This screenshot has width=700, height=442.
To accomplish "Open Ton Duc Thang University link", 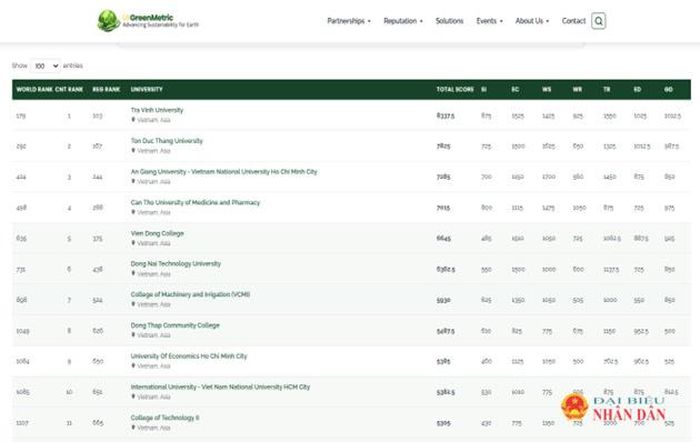I will (x=167, y=141).
